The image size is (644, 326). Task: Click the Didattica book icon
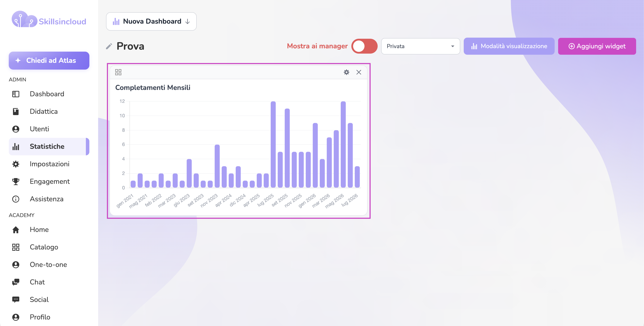[x=16, y=112]
